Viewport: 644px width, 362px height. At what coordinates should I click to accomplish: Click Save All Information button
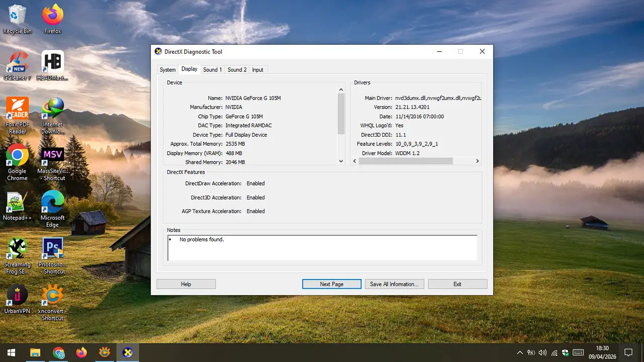(394, 284)
